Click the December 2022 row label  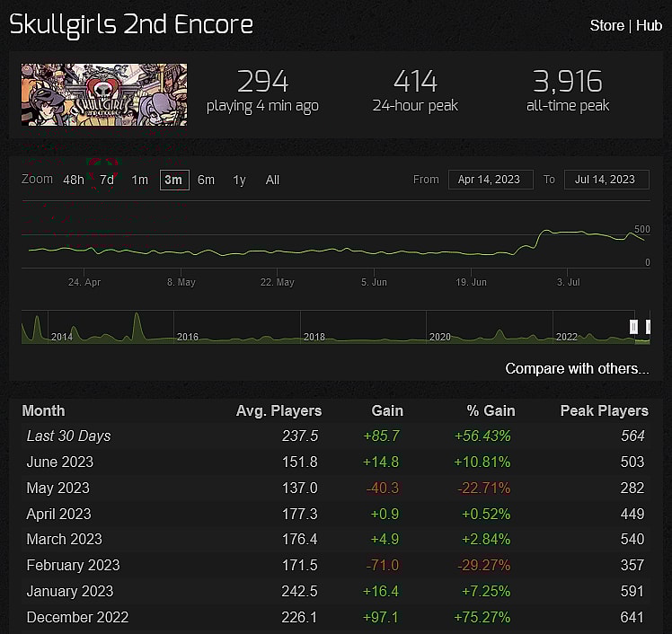coord(77,617)
